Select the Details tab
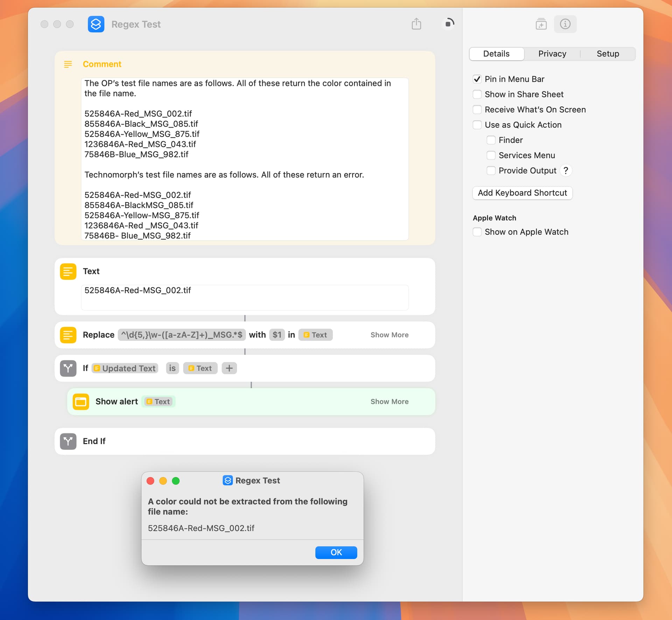The height and width of the screenshot is (620, 672). click(x=496, y=54)
